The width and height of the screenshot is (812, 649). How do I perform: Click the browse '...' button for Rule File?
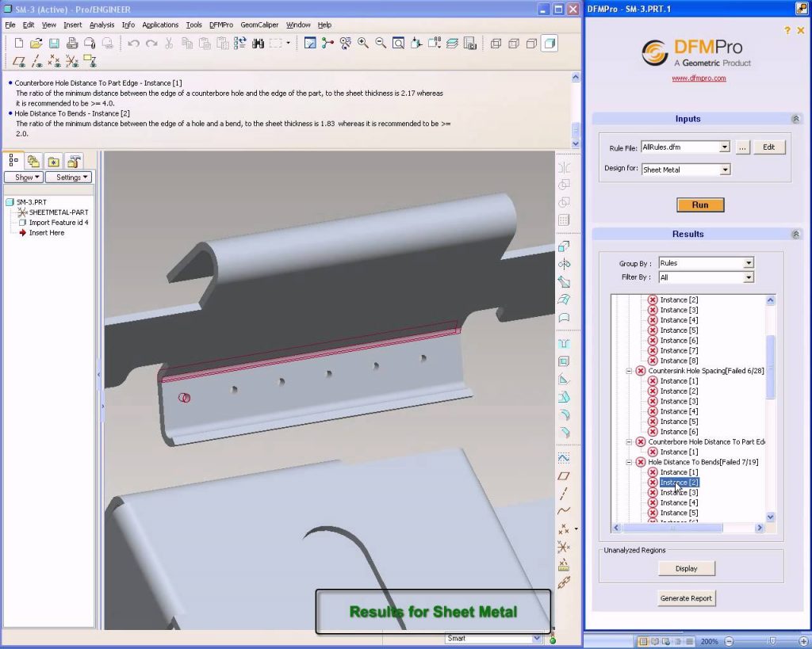point(742,147)
